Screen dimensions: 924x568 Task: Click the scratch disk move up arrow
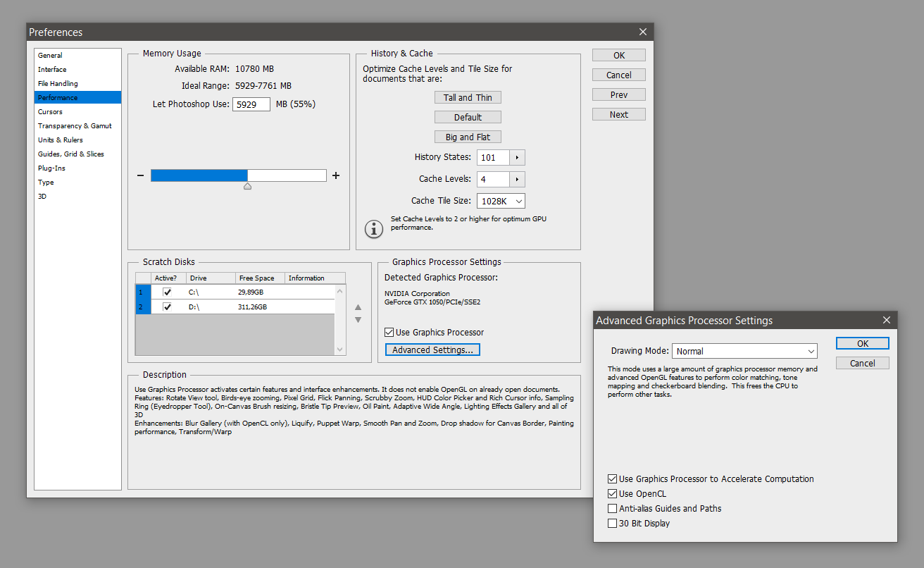(358, 307)
